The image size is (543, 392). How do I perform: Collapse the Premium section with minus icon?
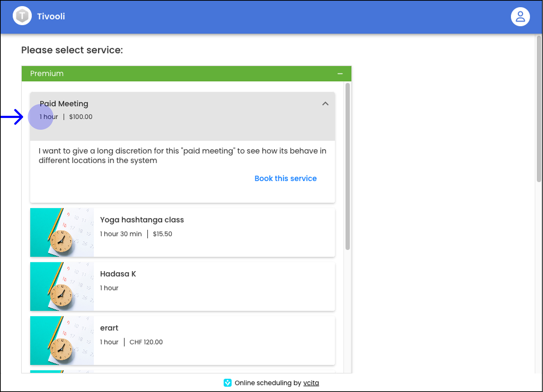pos(340,74)
